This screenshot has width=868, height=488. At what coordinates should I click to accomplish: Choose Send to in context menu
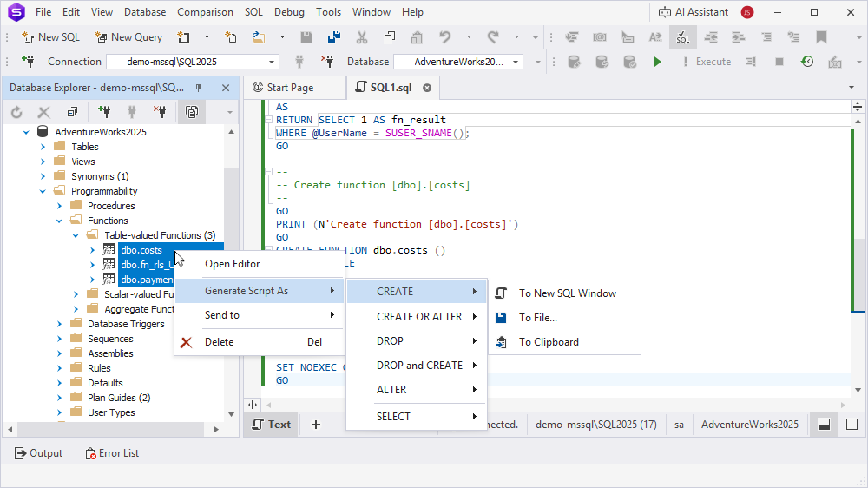pyautogui.click(x=259, y=314)
